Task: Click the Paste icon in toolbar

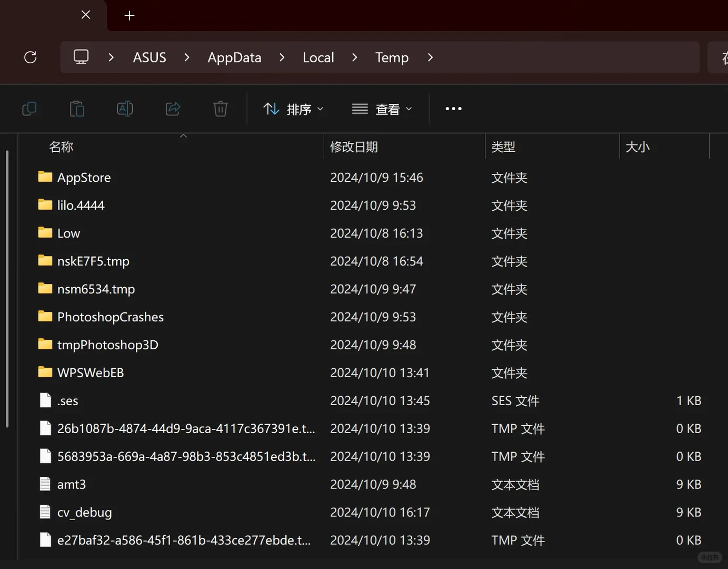Action: [x=77, y=109]
